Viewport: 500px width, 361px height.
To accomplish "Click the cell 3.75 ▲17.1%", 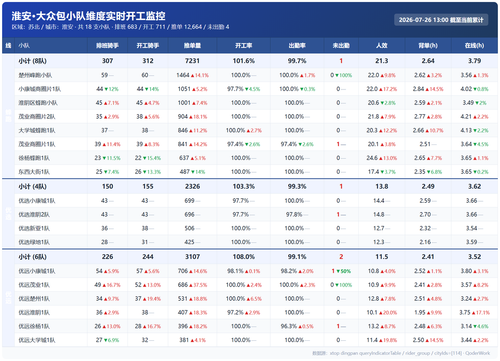I will pyautogui.click(x=474, y=312).
